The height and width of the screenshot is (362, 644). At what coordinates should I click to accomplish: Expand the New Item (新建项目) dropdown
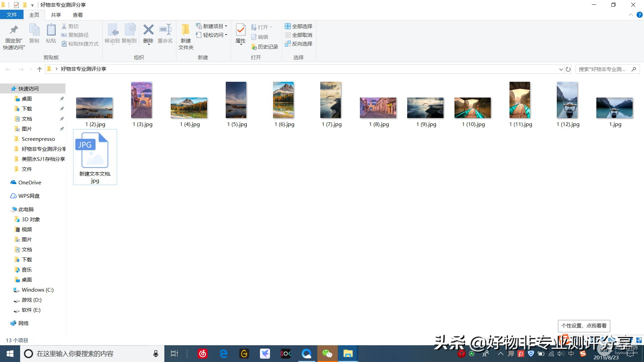(212, 26)
